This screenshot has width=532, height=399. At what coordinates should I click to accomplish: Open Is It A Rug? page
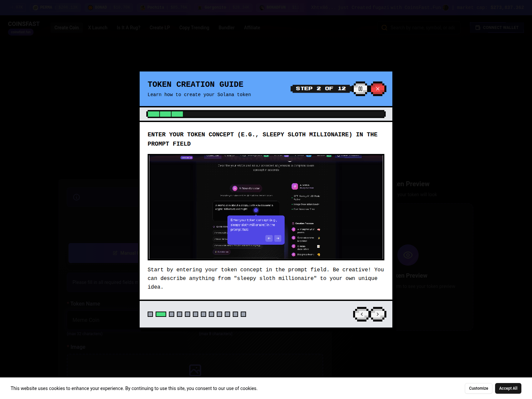(128, 28)
